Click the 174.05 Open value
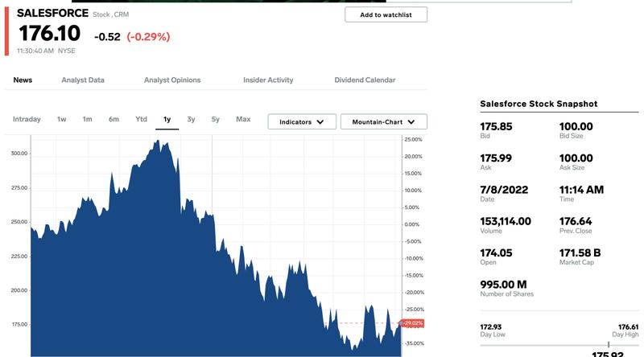Image resolution: width=644 pixels, height=357 pixels. [x=496, y=252]
